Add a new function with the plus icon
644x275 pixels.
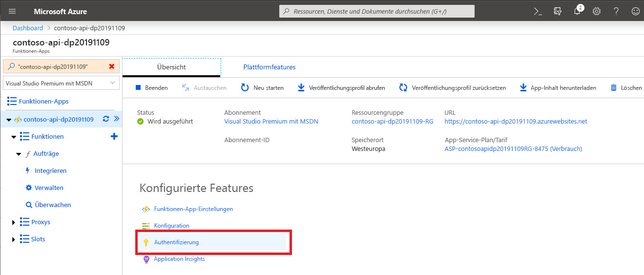(114, 136)
